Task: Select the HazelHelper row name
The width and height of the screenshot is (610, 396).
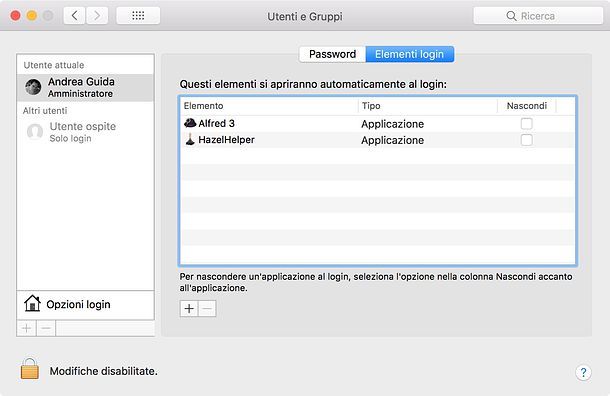Action: point(226,140)
